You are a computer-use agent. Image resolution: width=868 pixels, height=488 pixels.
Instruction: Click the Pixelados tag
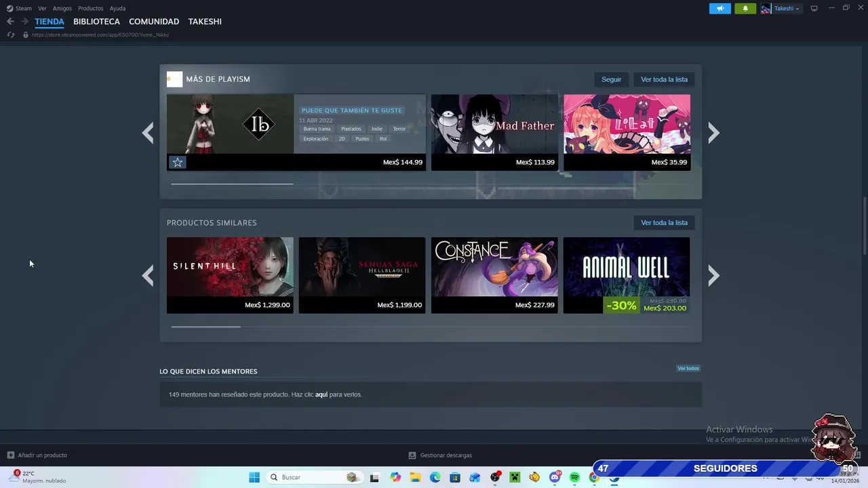click(351, 129)
